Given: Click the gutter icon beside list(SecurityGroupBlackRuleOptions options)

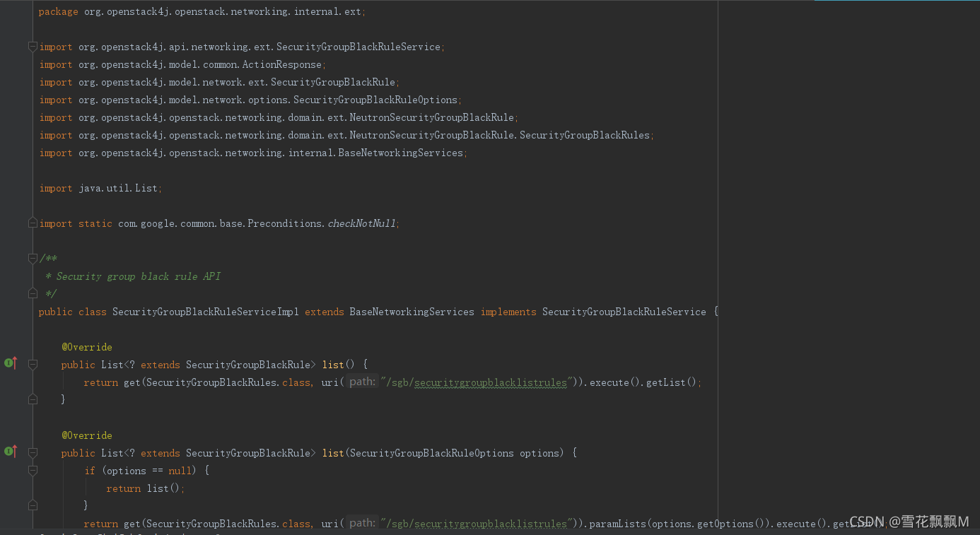Looking at the screenshot, I should pyautogui.click(x=11, y=452).
